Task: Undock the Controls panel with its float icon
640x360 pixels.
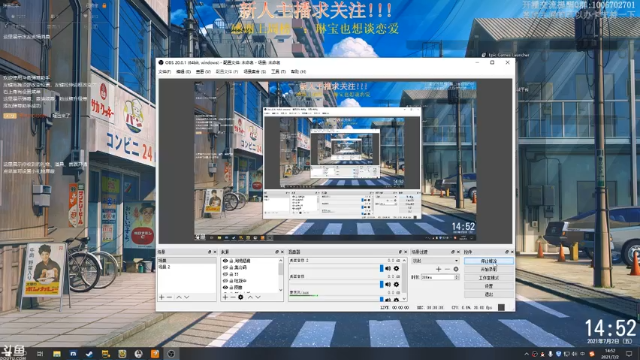Action: [x=507, y=252]
